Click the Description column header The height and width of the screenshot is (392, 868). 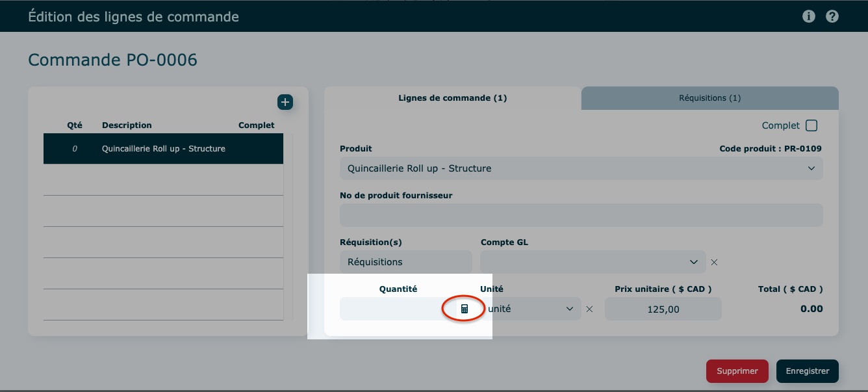(x=127, y=125)
